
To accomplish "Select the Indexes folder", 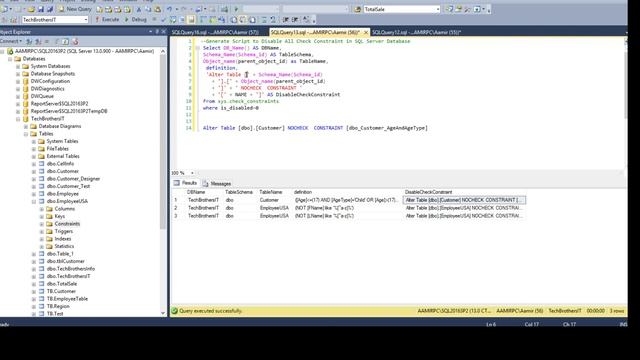I will tap(63, 239).
